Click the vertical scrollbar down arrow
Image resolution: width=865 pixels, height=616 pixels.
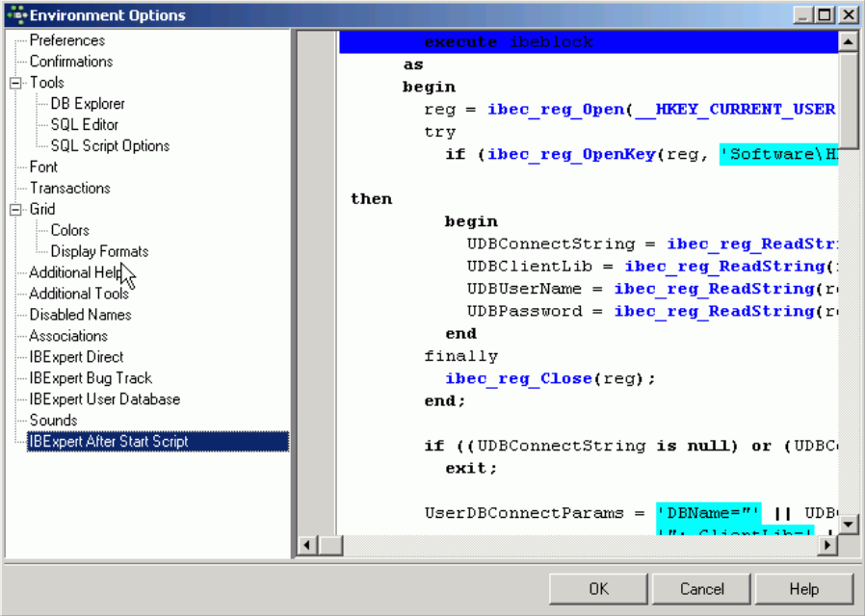(848, 525)
